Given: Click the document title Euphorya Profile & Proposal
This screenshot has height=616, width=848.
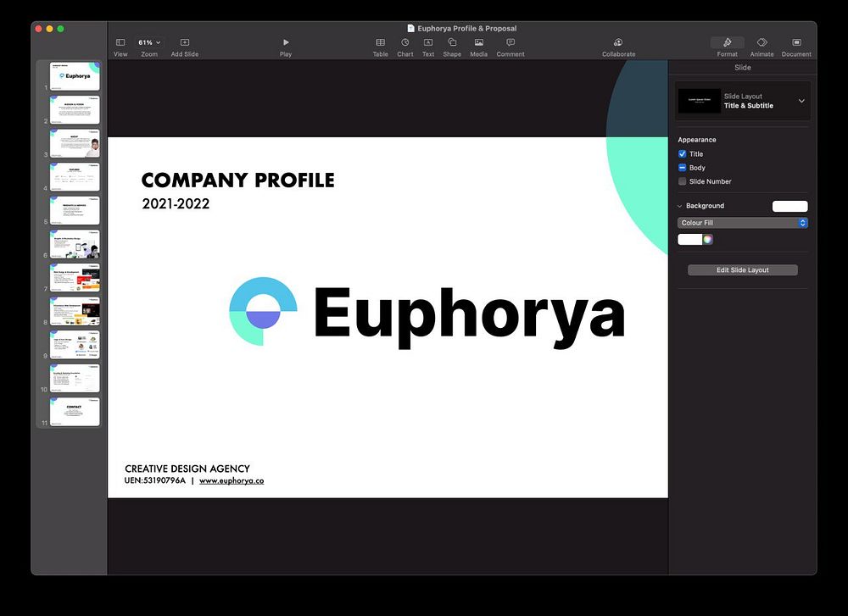Looking at the screenshot, I should pos(466,28).
